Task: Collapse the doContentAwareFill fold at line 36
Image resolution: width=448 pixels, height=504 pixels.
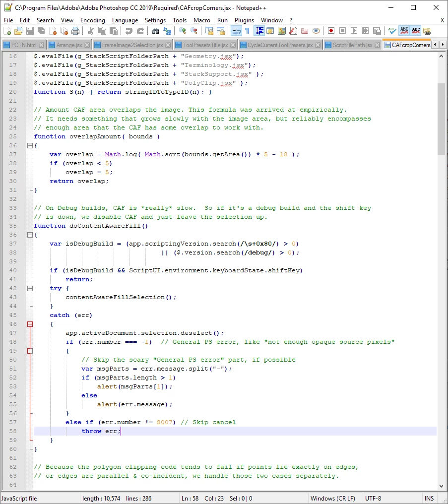Action: coord(30,235)
